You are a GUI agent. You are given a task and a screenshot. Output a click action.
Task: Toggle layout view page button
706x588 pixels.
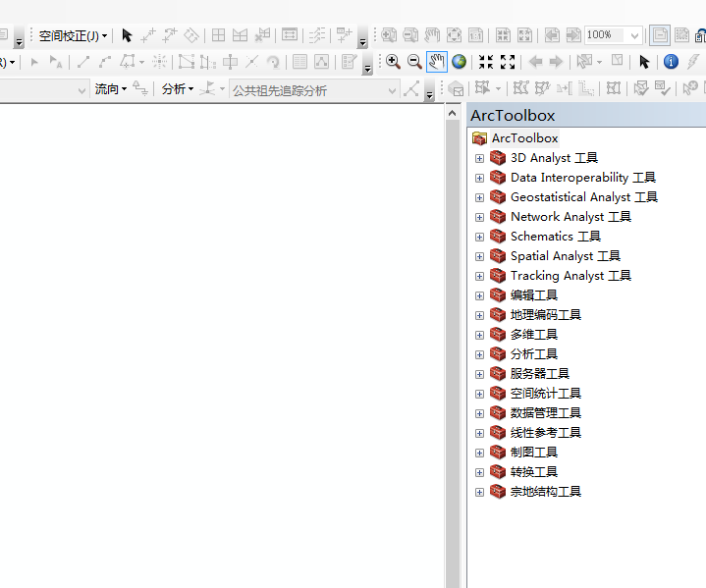(x=660, y=35)
